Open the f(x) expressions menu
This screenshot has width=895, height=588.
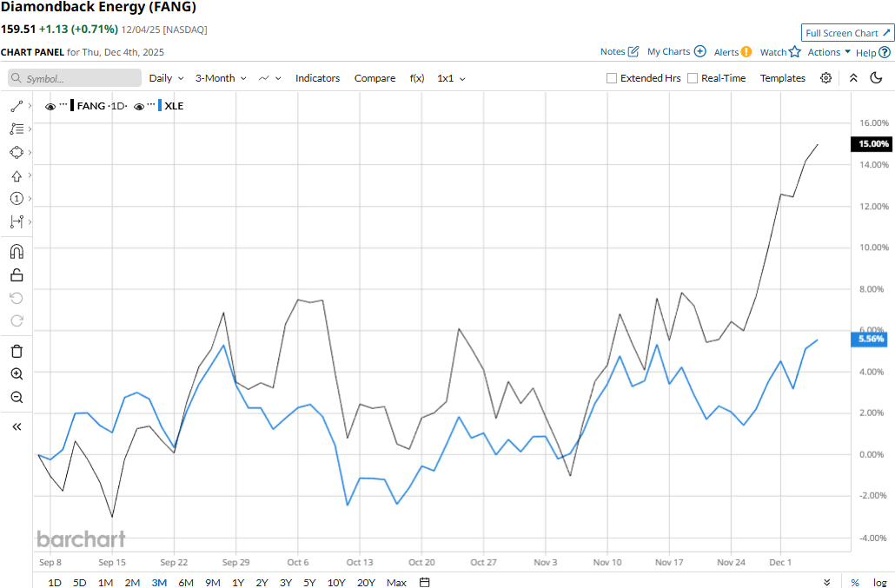click(x=417, y=78)
